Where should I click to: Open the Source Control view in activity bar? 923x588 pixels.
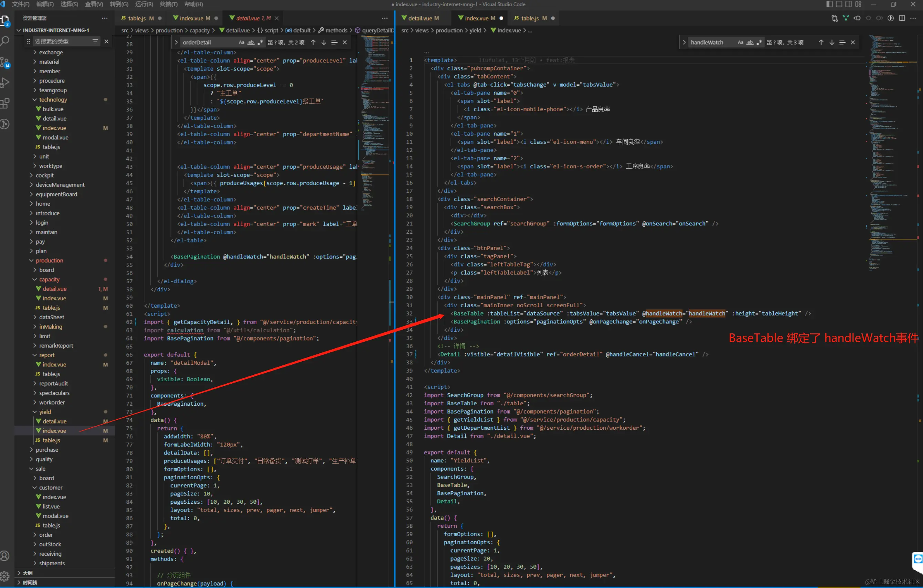tap(5, 62)
